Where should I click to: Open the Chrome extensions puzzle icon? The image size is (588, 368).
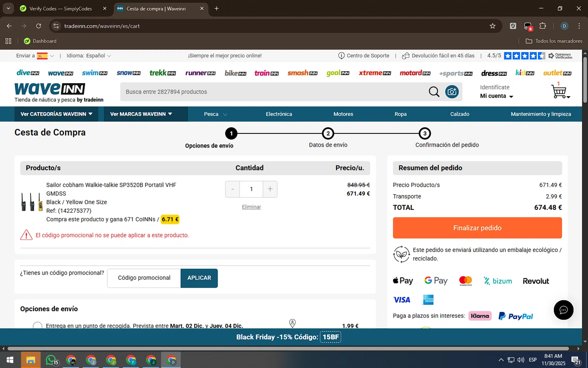[x=543, y=26]
